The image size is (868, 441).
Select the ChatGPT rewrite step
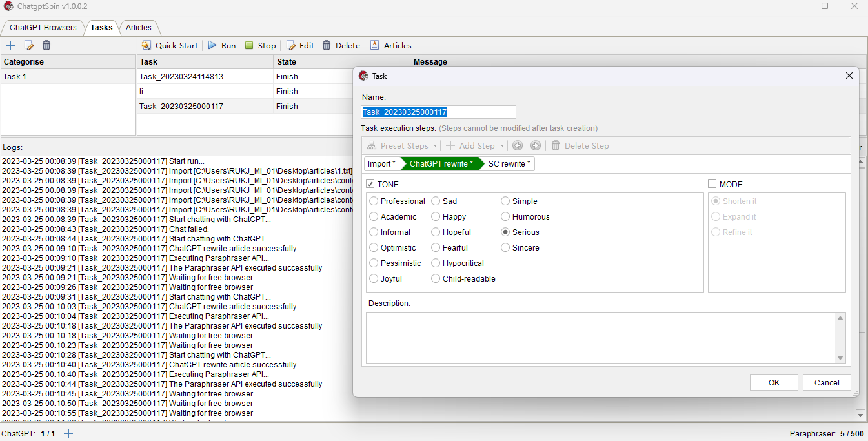pyautogui.click(x=441, y=164)
